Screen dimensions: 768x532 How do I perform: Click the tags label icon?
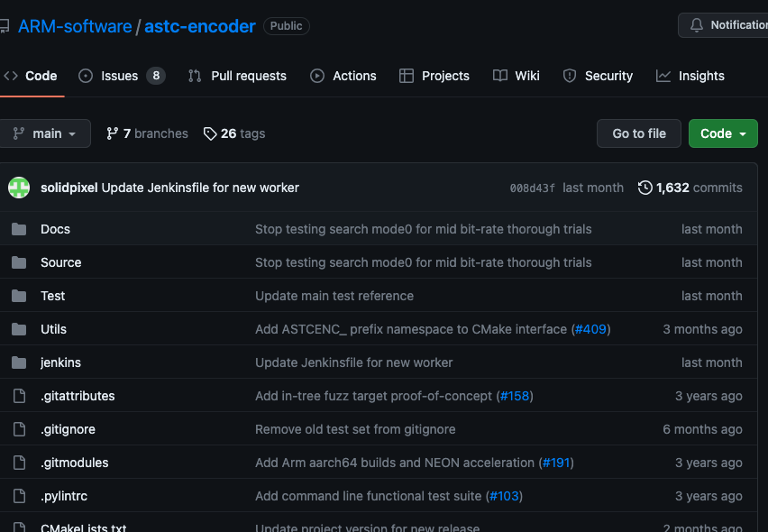[x=210, y=133]
